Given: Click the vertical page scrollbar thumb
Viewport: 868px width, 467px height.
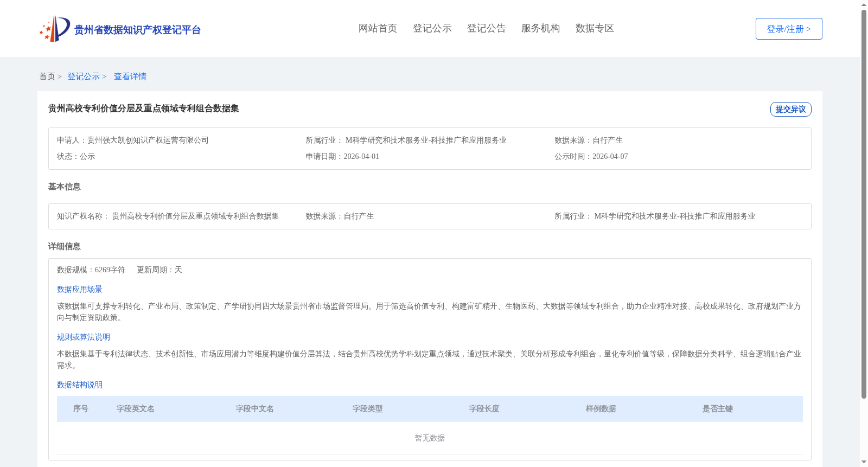Looking at the screenshot, I should point(864,204).
